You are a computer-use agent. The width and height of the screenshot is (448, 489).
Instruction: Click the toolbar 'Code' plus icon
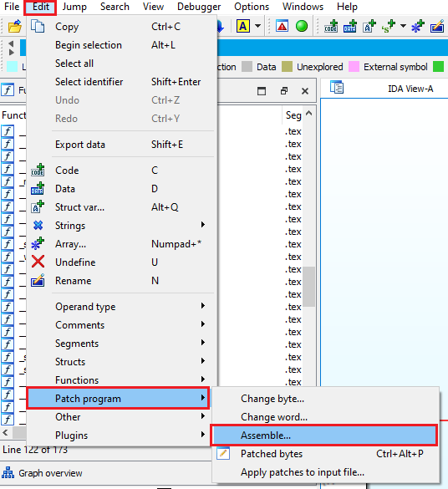tap(331, 26)
